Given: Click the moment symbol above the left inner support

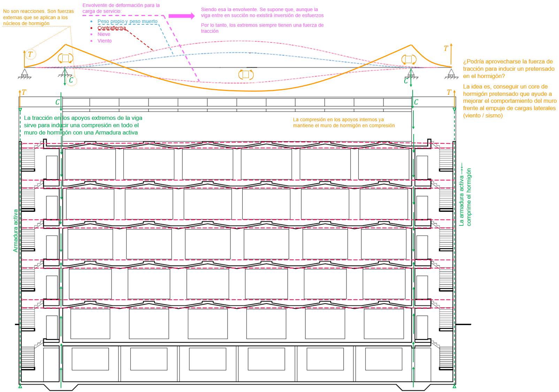Looking at the screenshot, I should 65,58.
